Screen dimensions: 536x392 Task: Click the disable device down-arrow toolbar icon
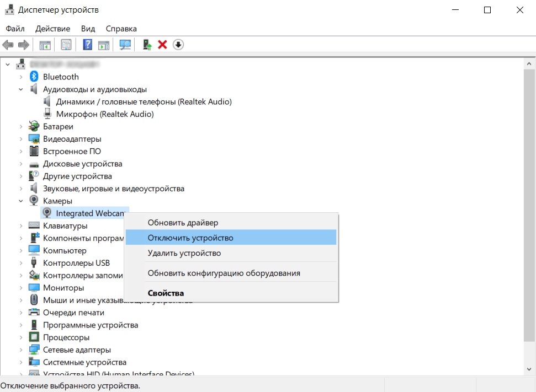[178, 44]
